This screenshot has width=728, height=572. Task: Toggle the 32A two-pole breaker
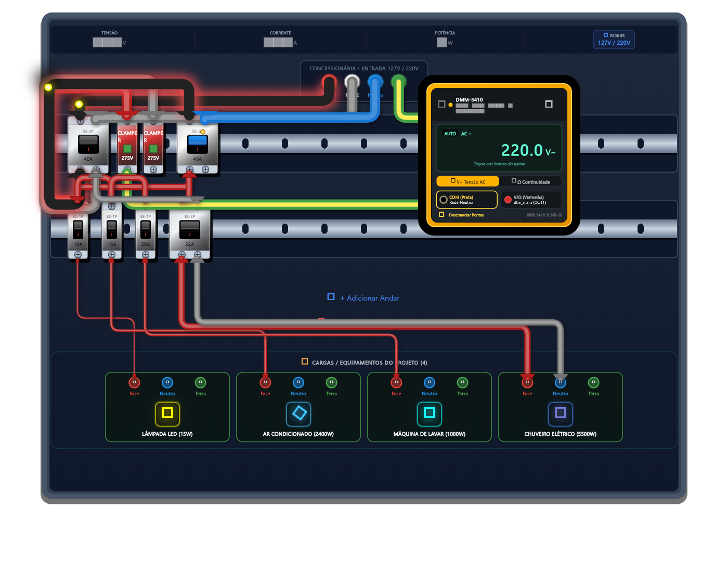pos(190,230)
